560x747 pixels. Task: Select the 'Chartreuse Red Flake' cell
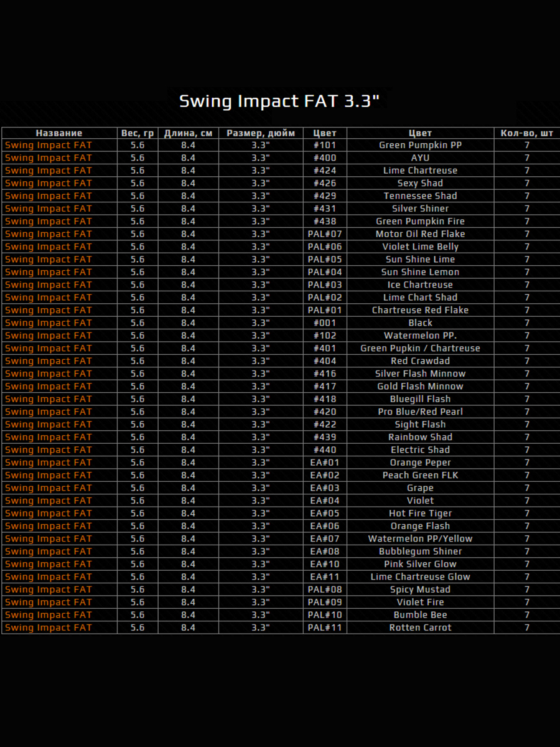pyautogui.click(x=421, y=310)
